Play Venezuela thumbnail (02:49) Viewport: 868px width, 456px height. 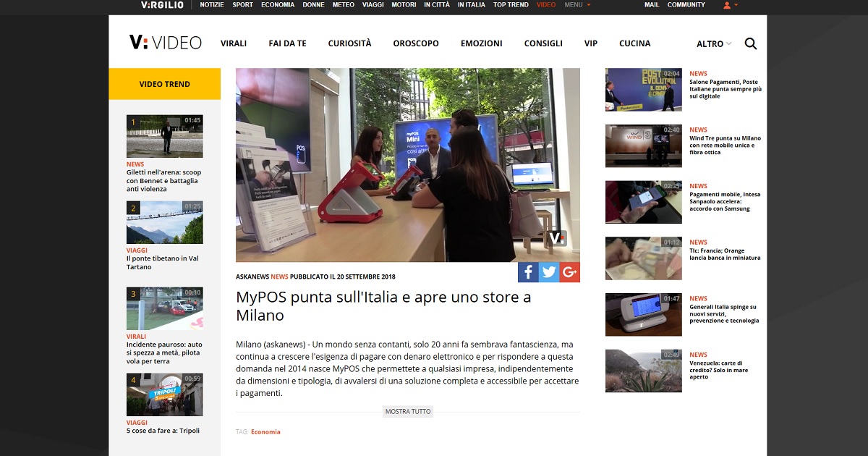[x=644, y=371]
